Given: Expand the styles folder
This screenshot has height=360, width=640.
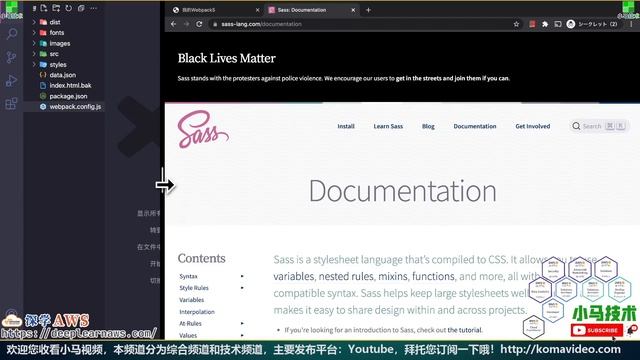Looking at the screenshot, I should (34, 64).
